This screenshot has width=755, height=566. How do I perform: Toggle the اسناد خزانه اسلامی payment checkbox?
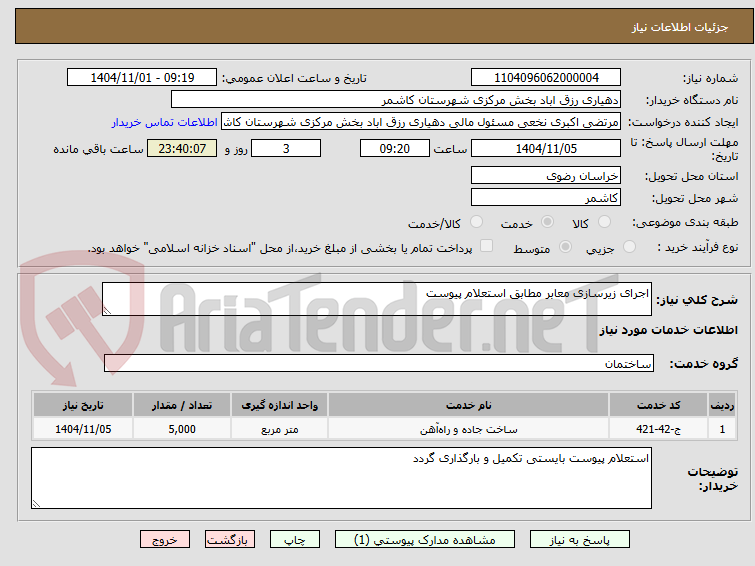coord(487,246)
